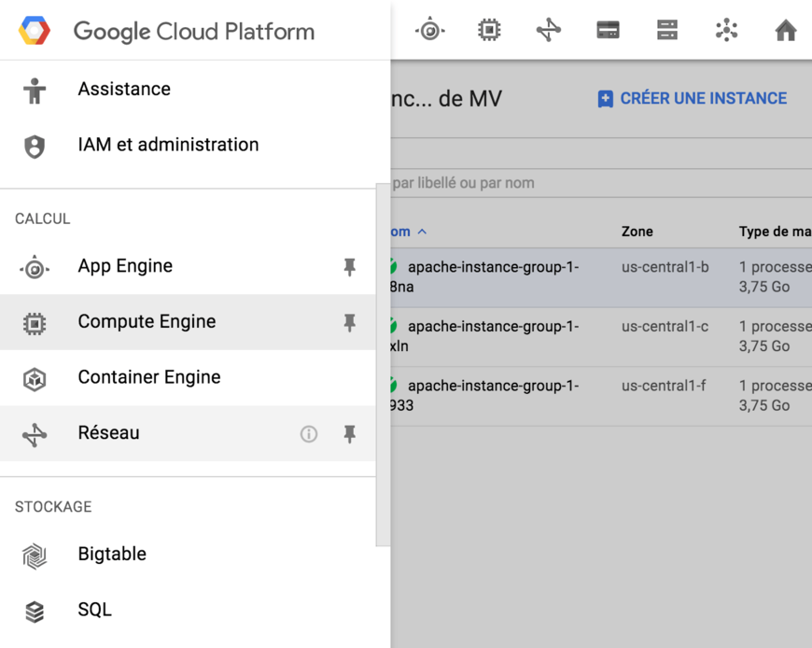
Task: Click the App Engine icon in the top toolbar
Action: coord(430,29)
